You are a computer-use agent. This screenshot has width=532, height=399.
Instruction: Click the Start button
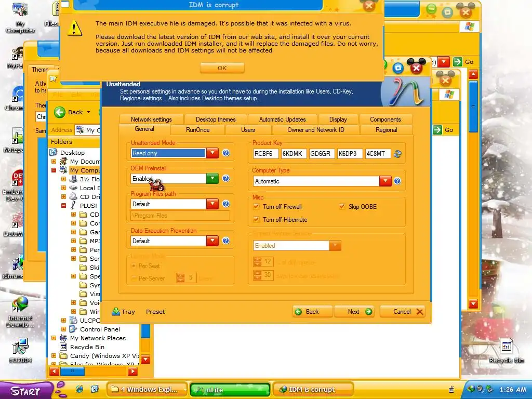[25, 390]
